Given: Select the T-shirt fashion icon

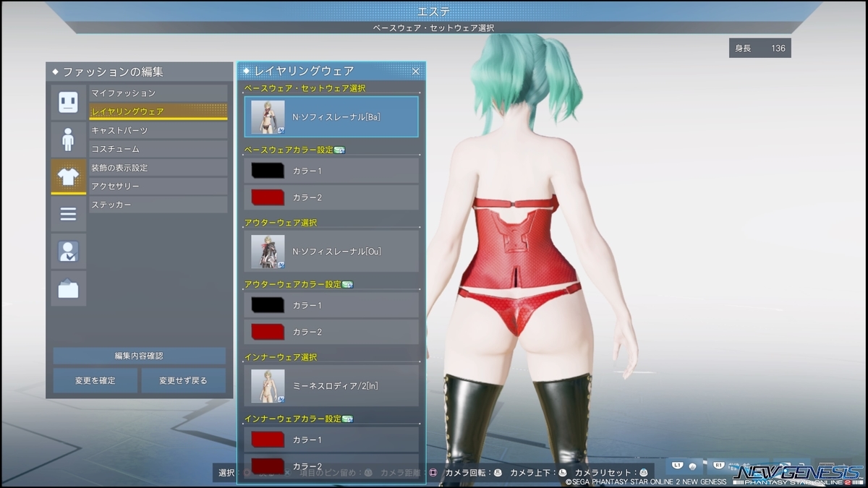Looking at the screenshot, I should [x=68, y=177].
